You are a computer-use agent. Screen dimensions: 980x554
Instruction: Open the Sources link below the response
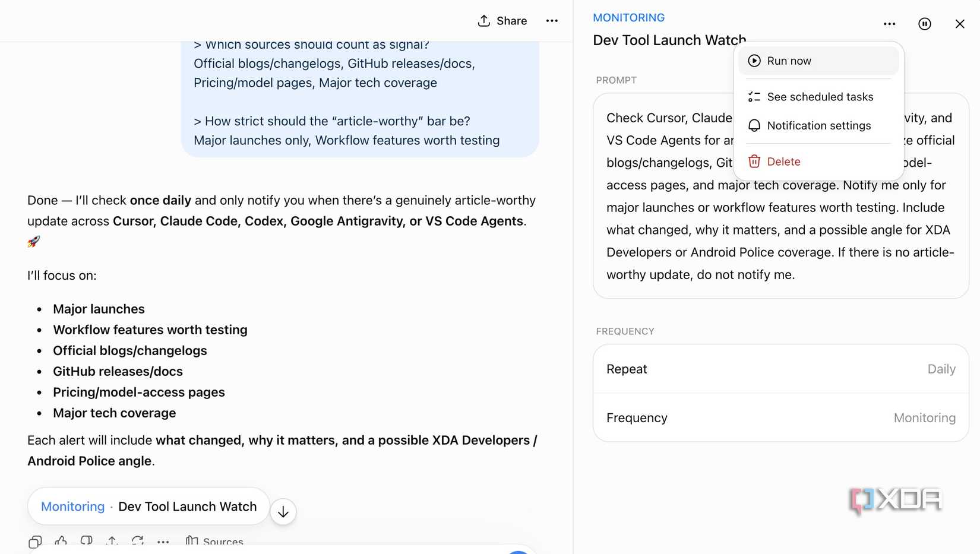214,541
